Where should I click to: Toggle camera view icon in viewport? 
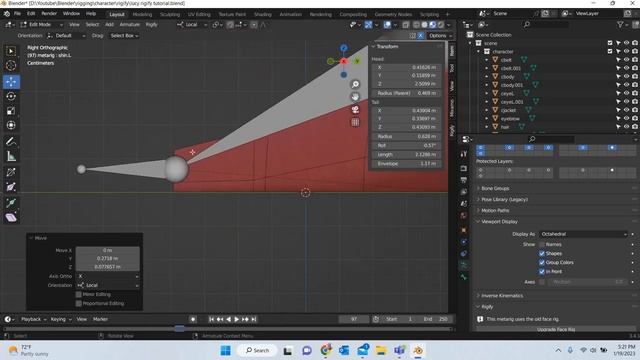356,109
